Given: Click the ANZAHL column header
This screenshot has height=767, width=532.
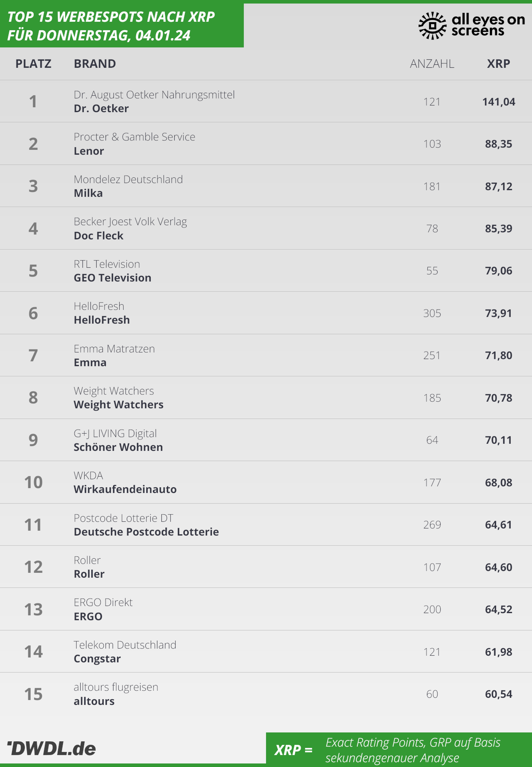Looking at the screenshot, I should click(x=432, y=64).
